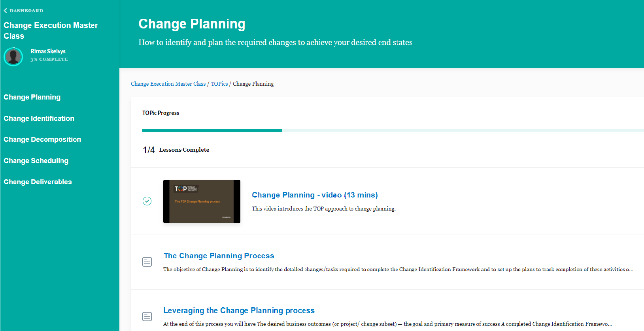The image size is (644, 331).
Task: Open The Change Planning Process lesson
Action: click(x=219, y=256)
